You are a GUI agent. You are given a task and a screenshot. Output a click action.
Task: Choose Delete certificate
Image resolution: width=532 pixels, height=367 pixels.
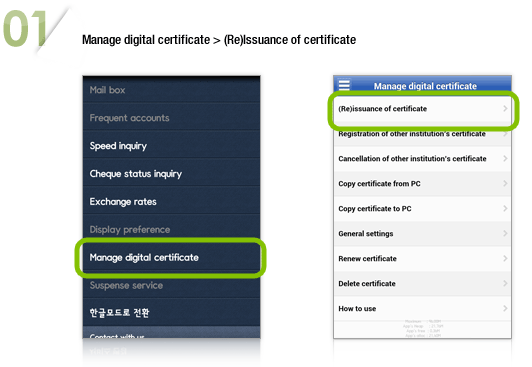422,284
